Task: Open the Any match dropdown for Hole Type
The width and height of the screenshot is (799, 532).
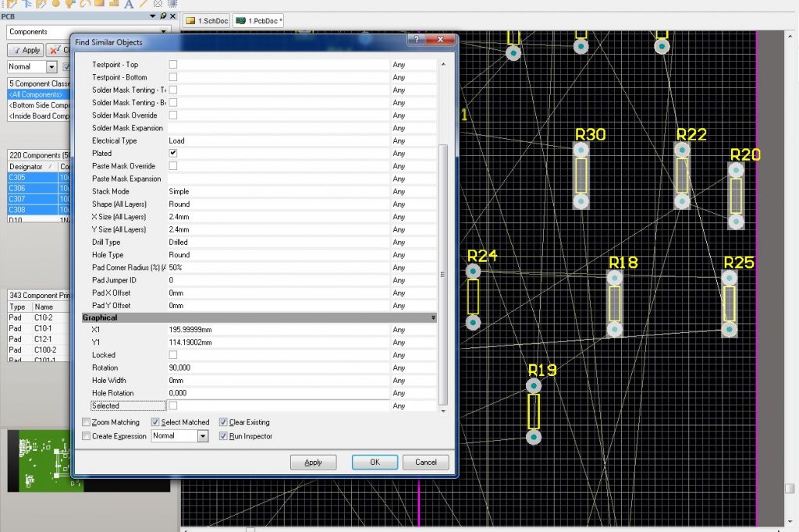Action: pos(414,255)
